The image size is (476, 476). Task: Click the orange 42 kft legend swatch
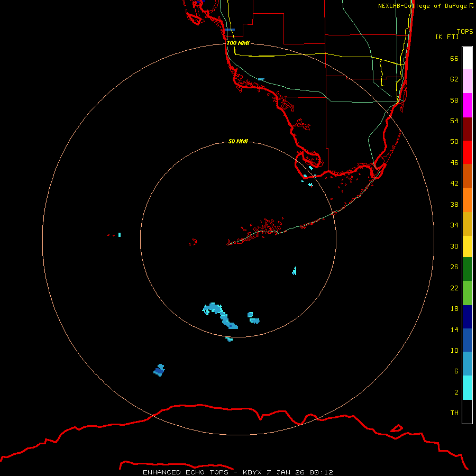[467, 200]
